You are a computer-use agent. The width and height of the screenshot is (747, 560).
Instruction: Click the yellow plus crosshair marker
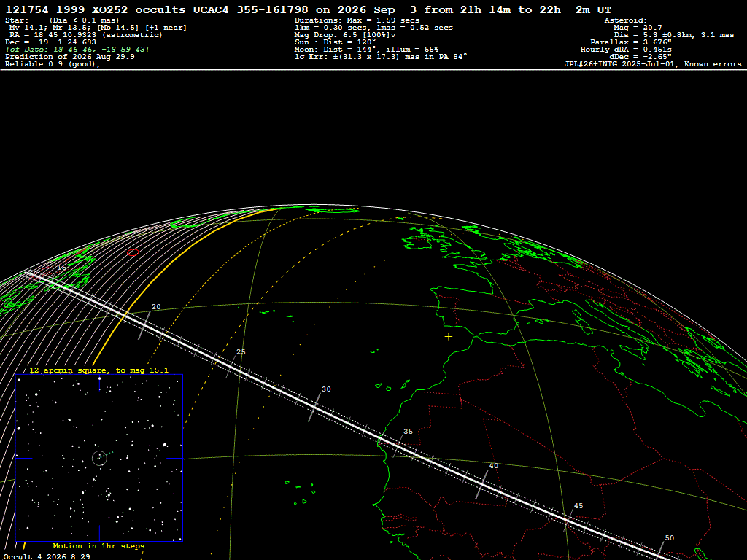(449, 337)
